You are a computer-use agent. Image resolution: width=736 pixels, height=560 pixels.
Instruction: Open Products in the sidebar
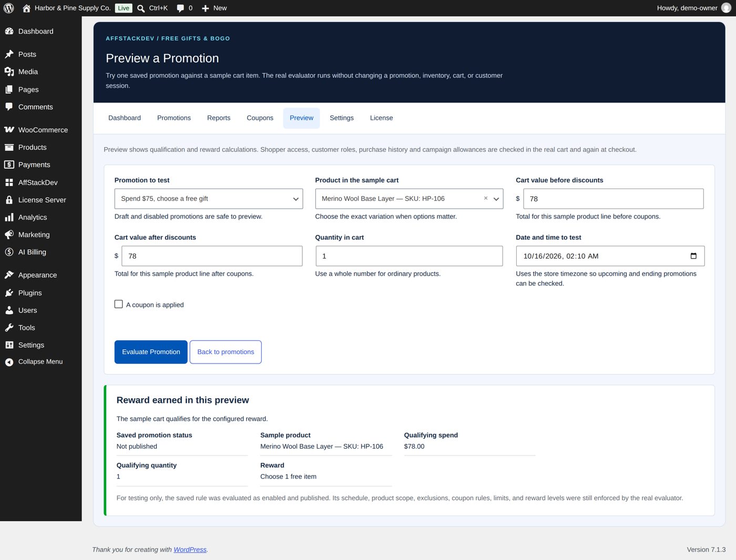(40, 147)
